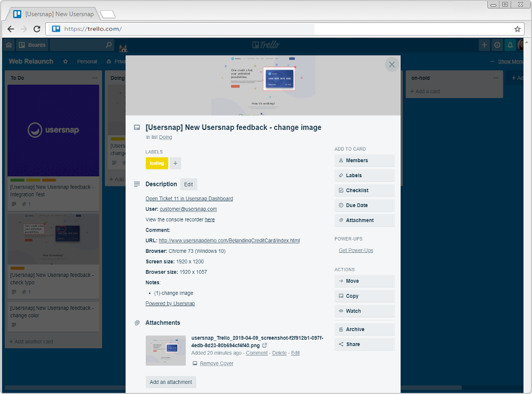532x394 pixels.
Task: Click the card title text
Action: (x=233, y=127)
